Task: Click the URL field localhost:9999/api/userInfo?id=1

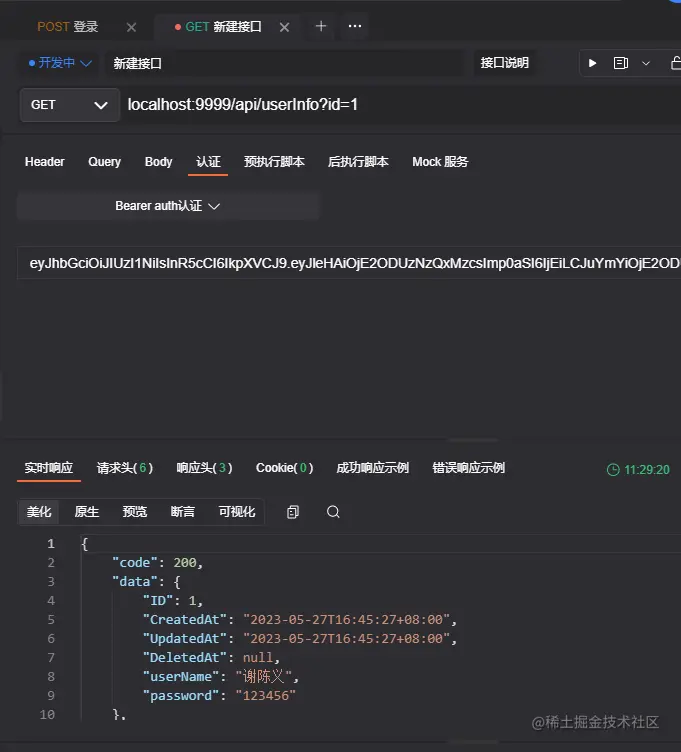Action: click(x=243, y=105)
